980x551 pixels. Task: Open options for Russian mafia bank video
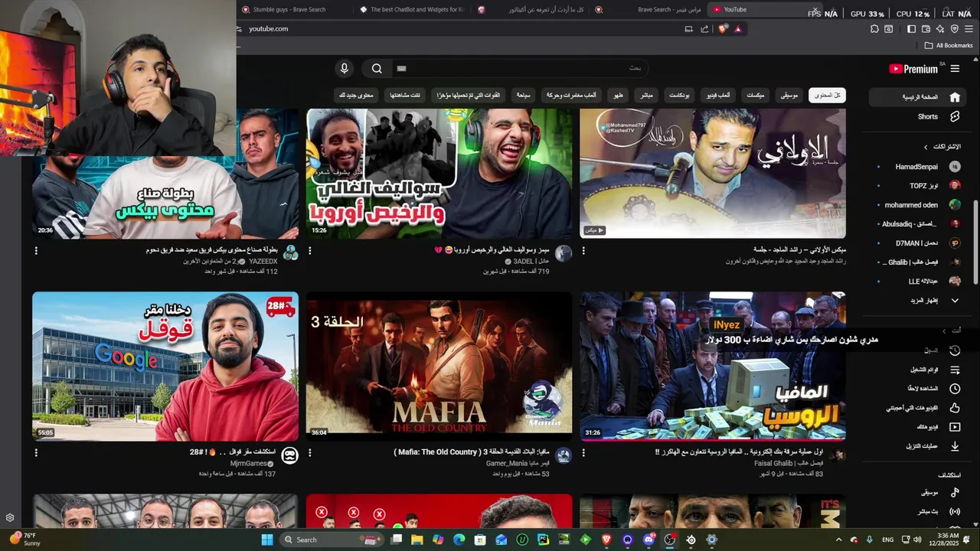coord(583,452)
